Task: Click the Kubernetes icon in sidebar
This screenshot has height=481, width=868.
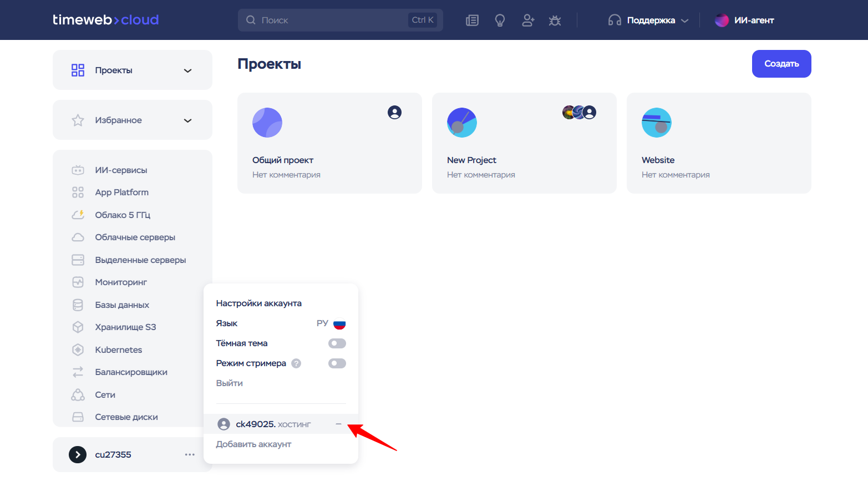Action: 78,350
